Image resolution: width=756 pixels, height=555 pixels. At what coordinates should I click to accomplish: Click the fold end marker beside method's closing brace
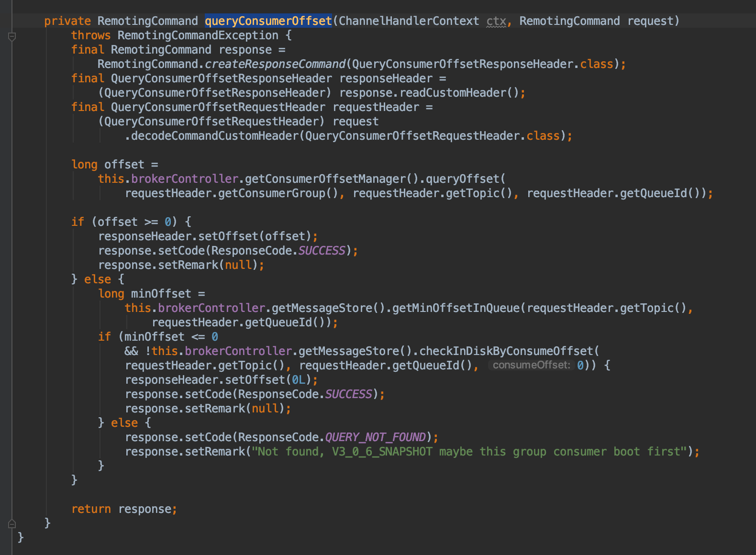(x=12, y=523)
